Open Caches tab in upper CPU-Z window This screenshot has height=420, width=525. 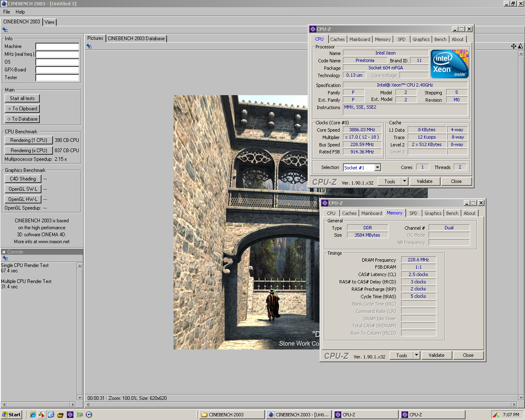[338, 39]
